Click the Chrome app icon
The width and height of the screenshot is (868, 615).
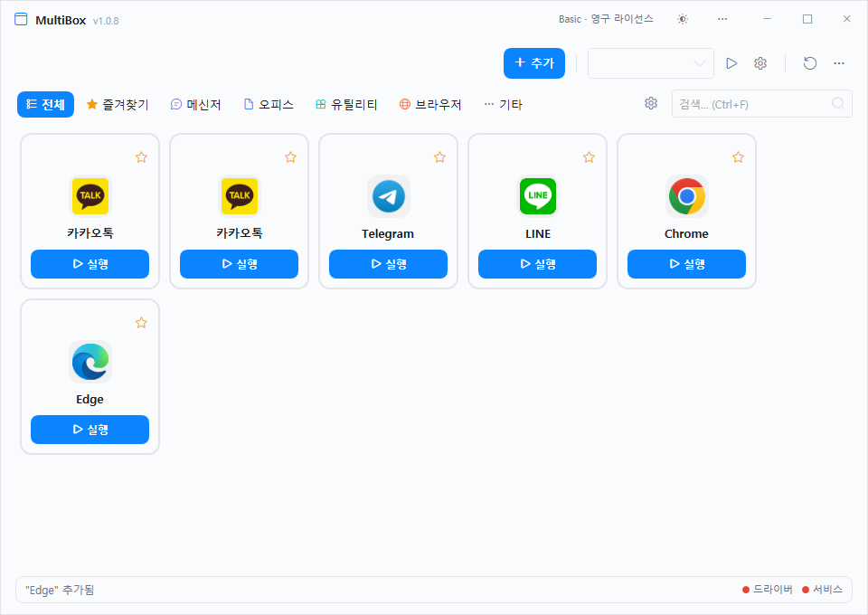[x=687, y=196]
